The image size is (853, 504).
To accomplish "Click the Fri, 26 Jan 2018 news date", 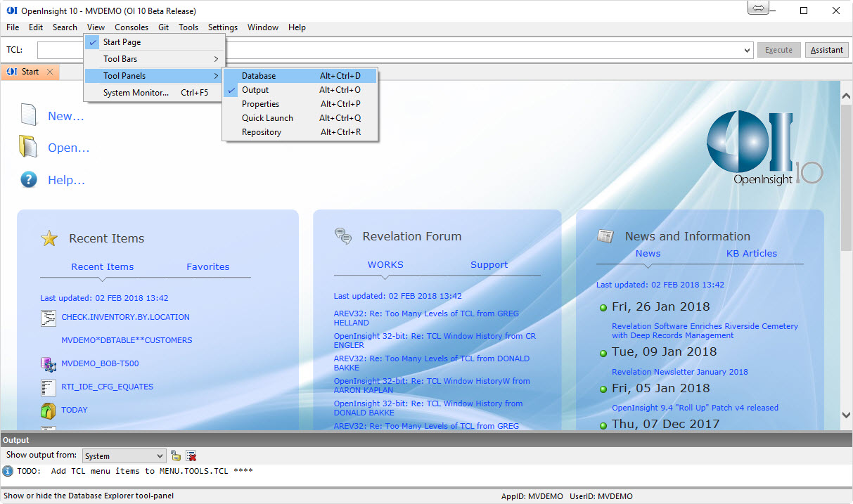I will point(661,306).
